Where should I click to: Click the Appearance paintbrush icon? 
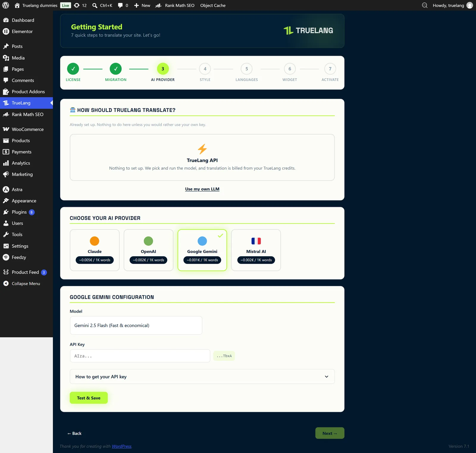(6, 201)
